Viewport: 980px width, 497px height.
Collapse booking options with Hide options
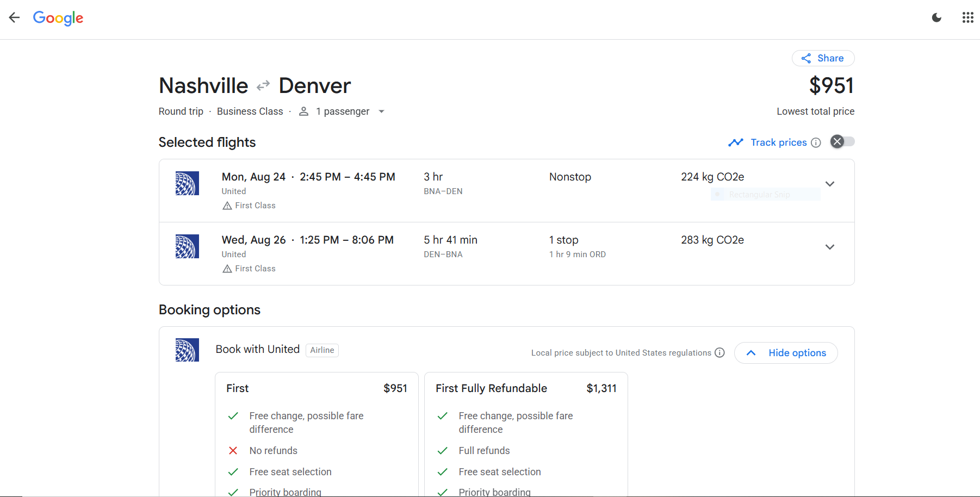point(786,353)
